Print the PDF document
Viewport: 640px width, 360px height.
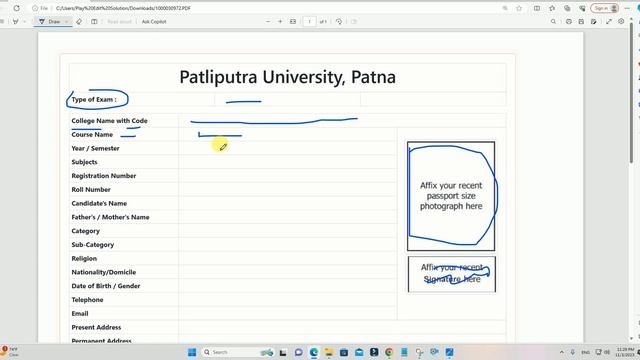point(569,22)
